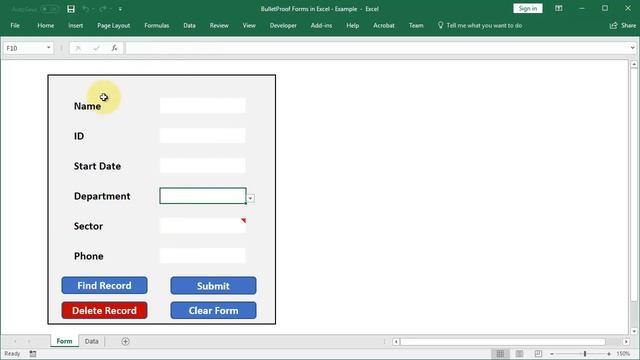Open the Team ribbon tab
This screenshot has width=640, height=360.
[416, 25]
